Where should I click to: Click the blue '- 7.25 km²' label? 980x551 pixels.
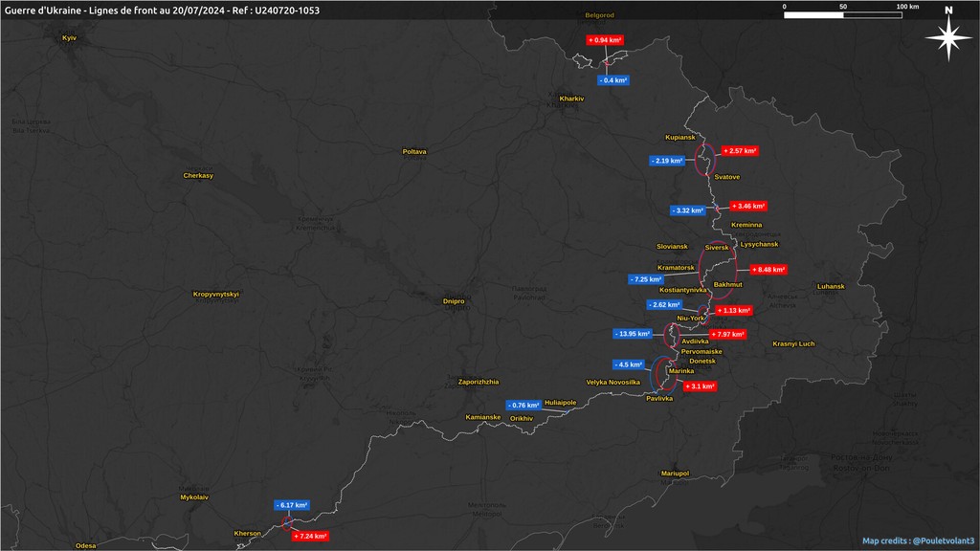pyautogui.click(x=646, y=280)
